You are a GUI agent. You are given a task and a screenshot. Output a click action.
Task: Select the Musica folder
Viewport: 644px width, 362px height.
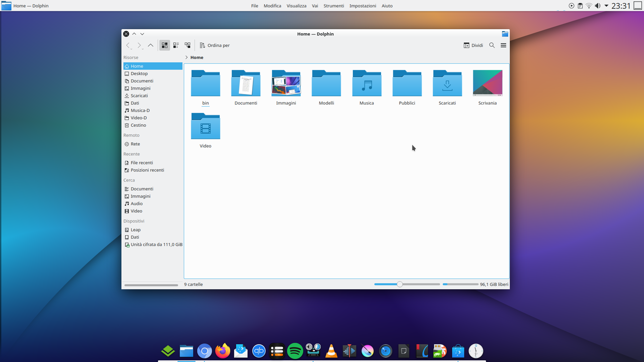366,83
